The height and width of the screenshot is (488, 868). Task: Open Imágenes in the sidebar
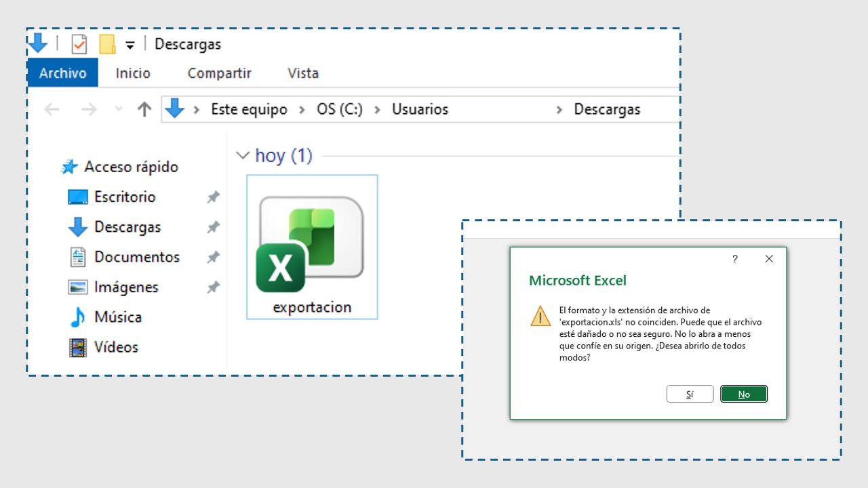[126, 287]
